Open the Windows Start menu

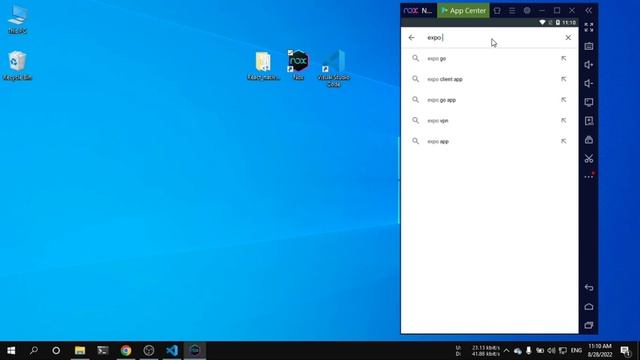[11, 350]
